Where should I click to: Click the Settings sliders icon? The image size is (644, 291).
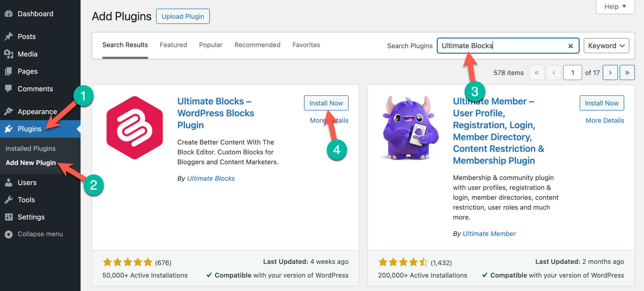[x=9, y=217]
